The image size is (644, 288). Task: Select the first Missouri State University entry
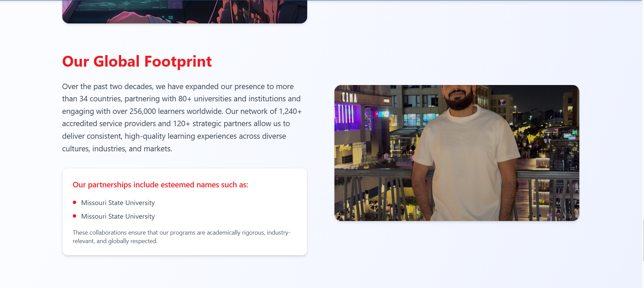118,203
